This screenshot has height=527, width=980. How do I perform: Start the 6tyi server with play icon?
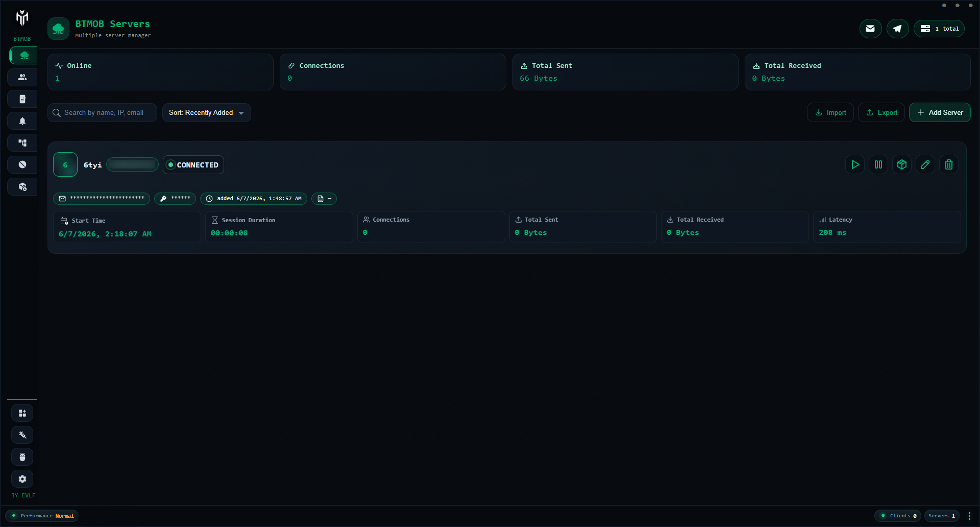[855, 164]
